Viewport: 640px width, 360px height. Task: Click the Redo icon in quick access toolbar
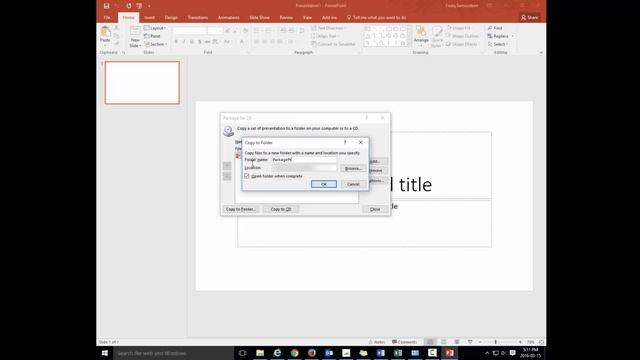(129, 6)
